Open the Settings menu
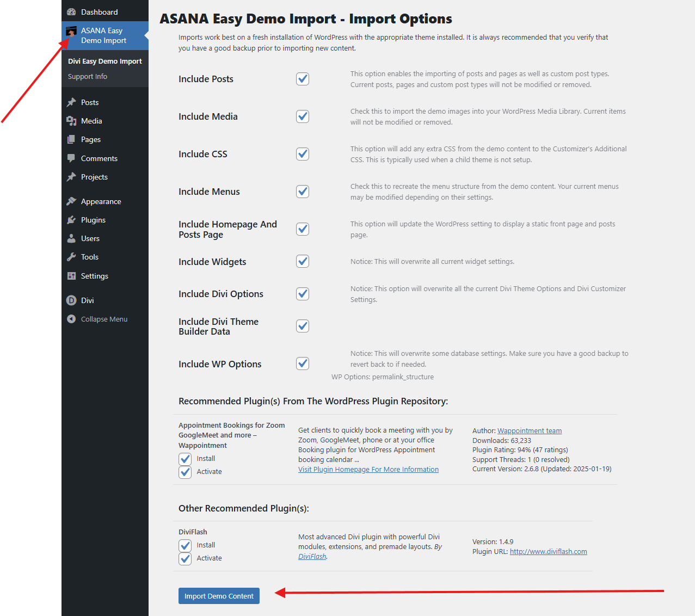The width and height of the screenshot is (695, 616). pyautogui.click(x=105, y=276)
